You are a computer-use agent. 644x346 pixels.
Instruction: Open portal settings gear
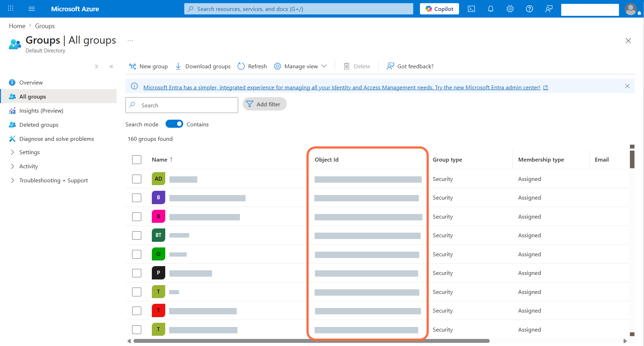pos(510,9)
